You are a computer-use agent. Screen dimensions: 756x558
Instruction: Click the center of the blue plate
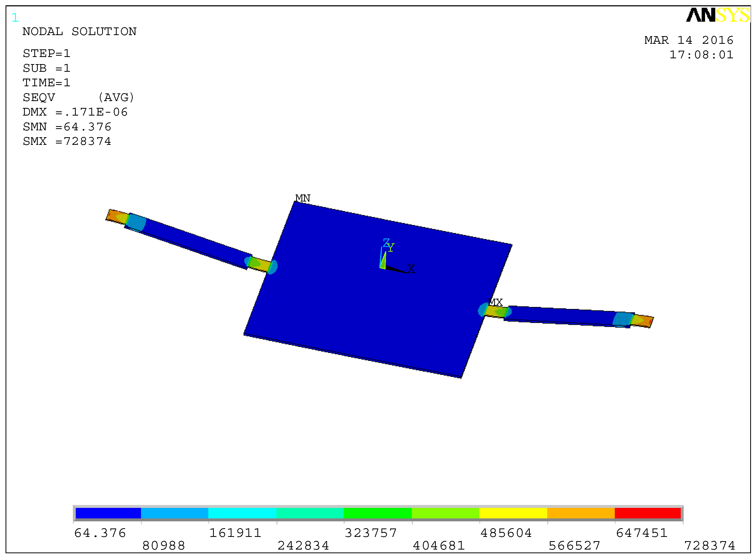point(377,289)
